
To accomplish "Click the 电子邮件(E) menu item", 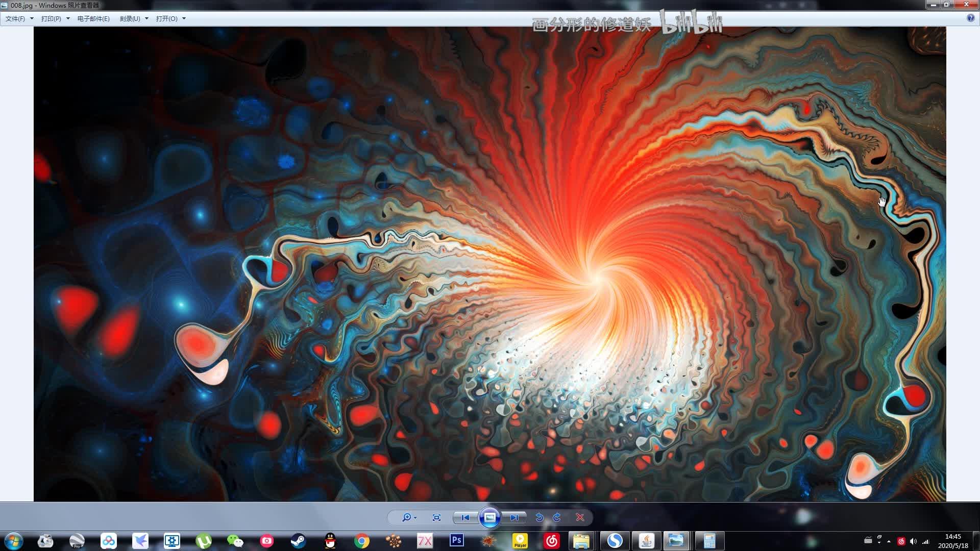I will click(93, 18).
